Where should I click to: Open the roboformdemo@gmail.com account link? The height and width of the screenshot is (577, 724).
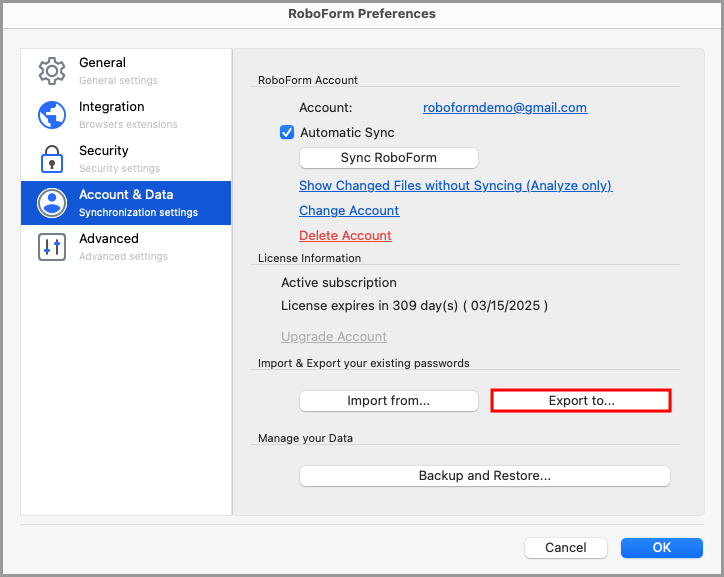coord(505,108)
